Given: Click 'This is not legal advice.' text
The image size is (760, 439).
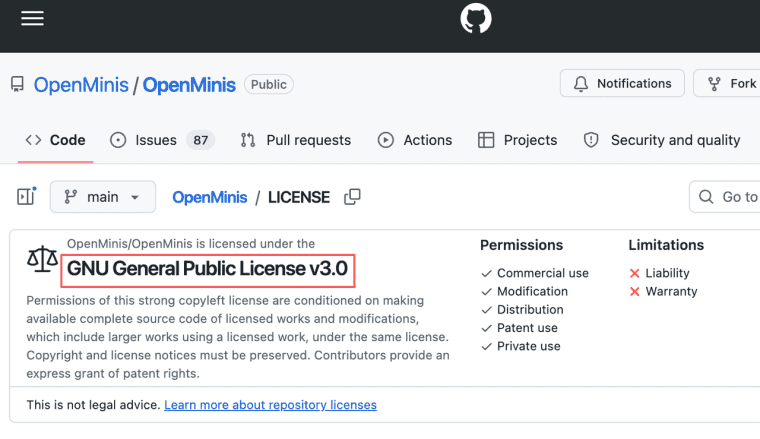Looking at the screenshot, I should pyautogui.click(x=93, y=405).
